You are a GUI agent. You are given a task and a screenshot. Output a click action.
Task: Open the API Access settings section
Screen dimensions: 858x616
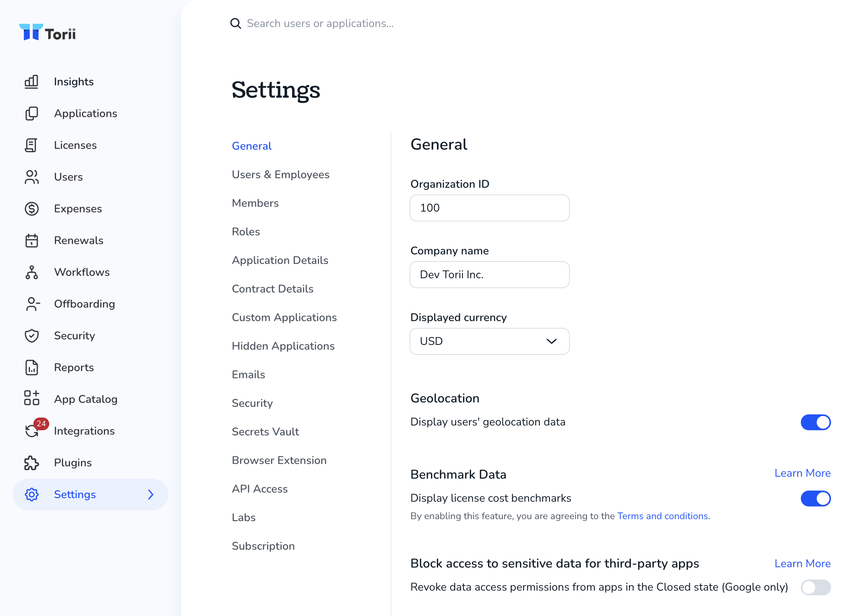260,489
